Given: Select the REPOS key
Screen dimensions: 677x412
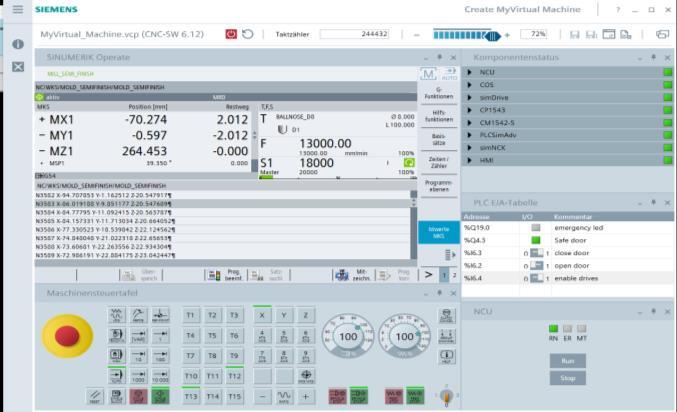Looking at the screenshot, I should [138, 315].
